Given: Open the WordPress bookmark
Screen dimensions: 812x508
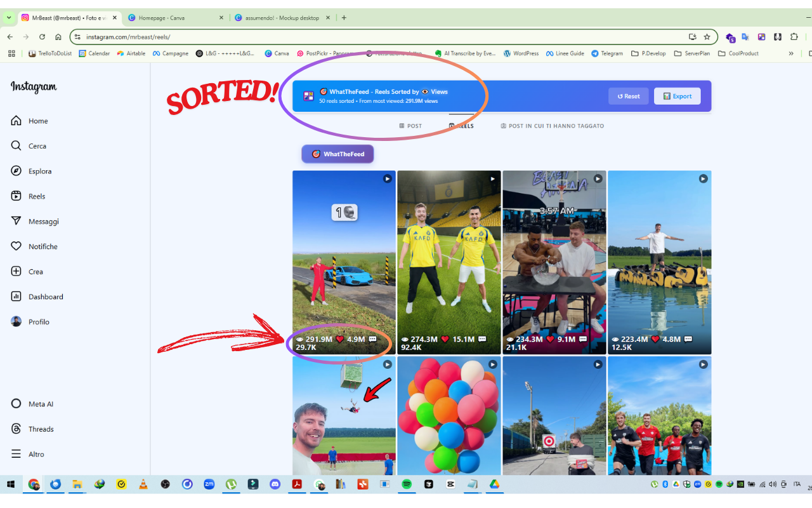Looking at the screenshot, I should [x=521, y=53].
